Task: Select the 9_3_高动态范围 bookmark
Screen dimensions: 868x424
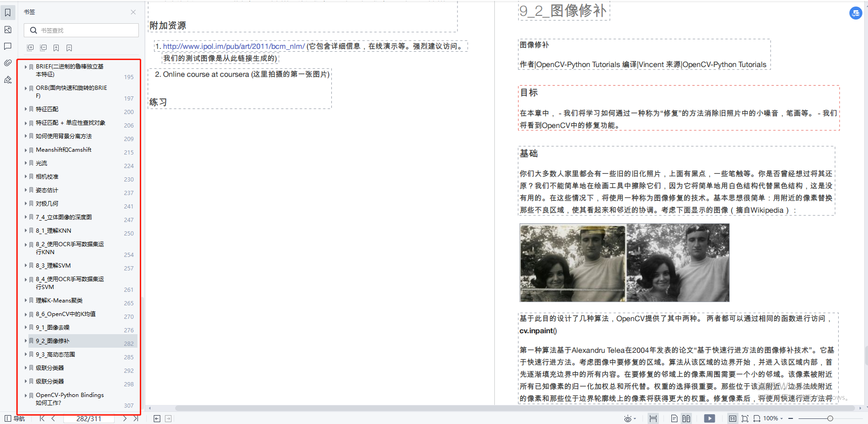Action: 55,355
